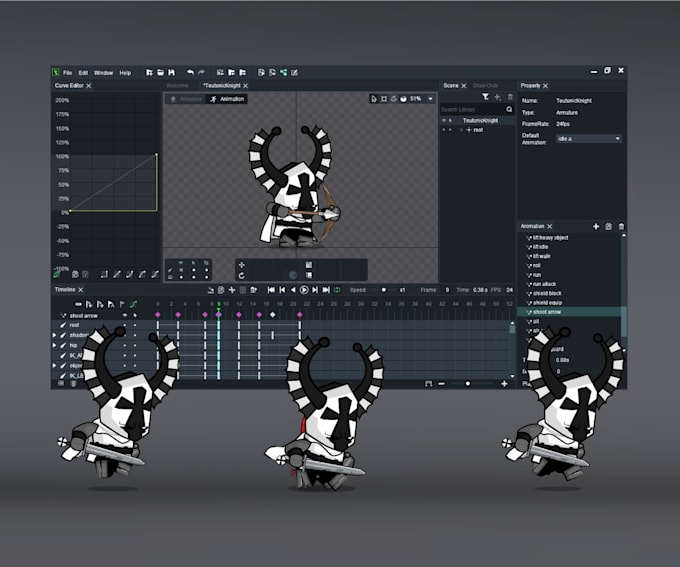Select the white keyframe on shoot arrow row

(273, 315)
